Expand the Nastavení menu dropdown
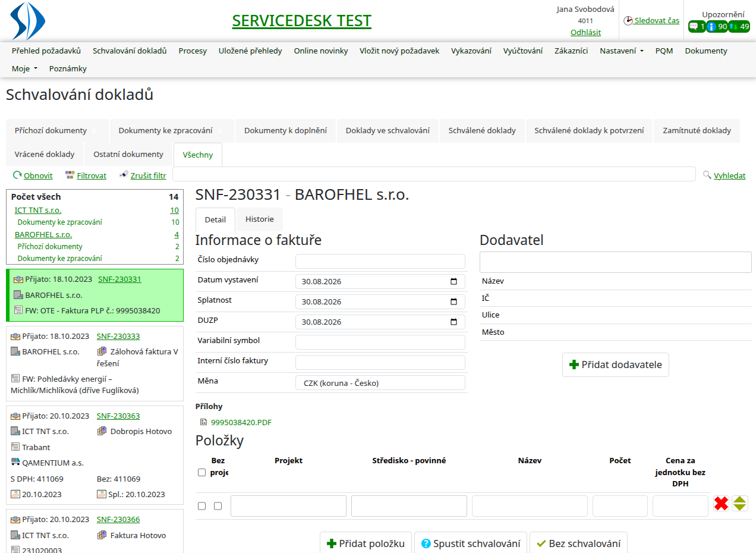Viewport: 756px width, 553px height. [x=622, y=51]
